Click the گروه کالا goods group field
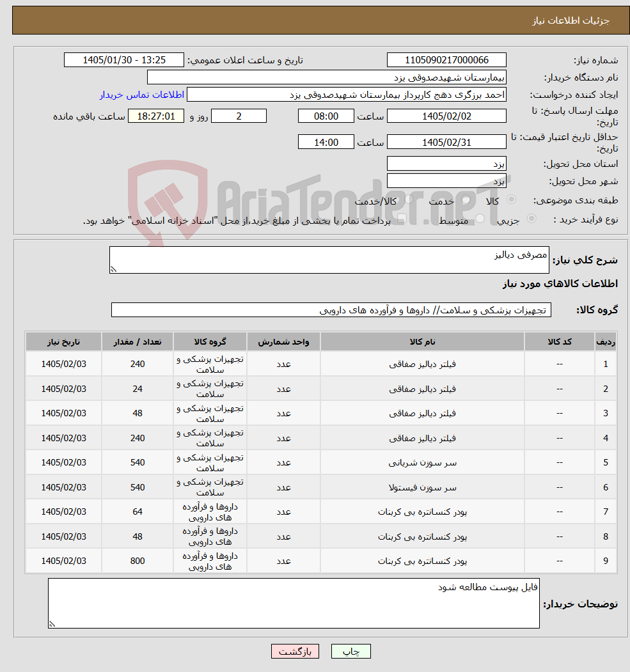 click(x=331, y=310)
